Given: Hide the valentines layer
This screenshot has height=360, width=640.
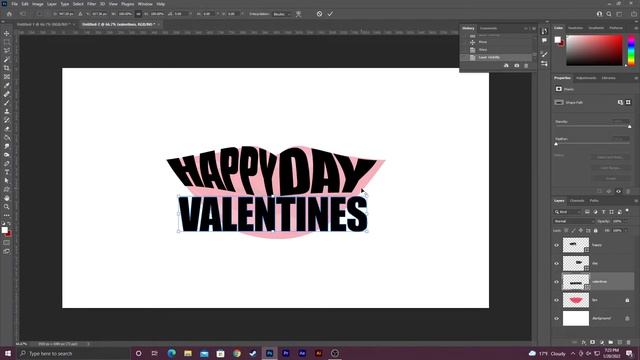Looking at the screenshot, I should (556, 282).
